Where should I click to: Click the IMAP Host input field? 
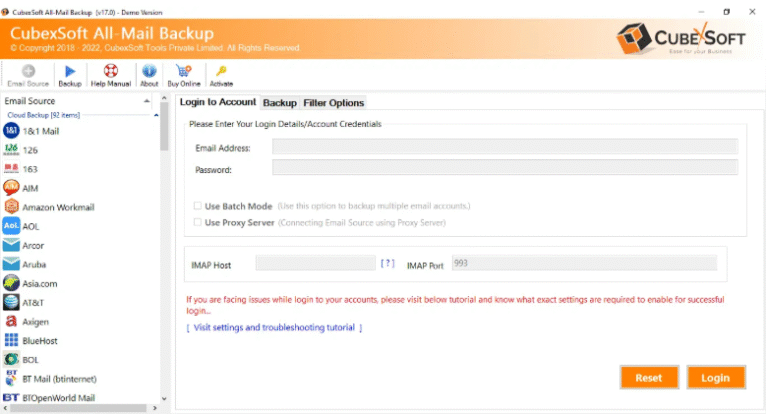[x=315, y=263]
